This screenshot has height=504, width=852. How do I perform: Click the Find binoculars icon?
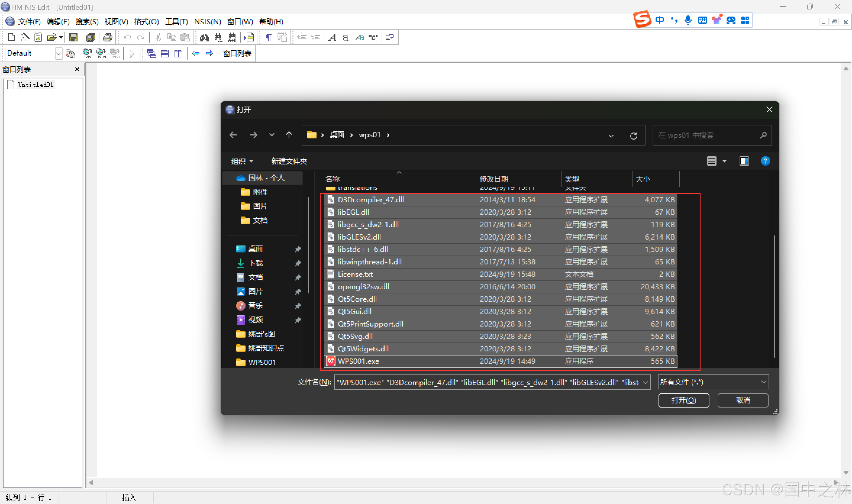[204, 37]
